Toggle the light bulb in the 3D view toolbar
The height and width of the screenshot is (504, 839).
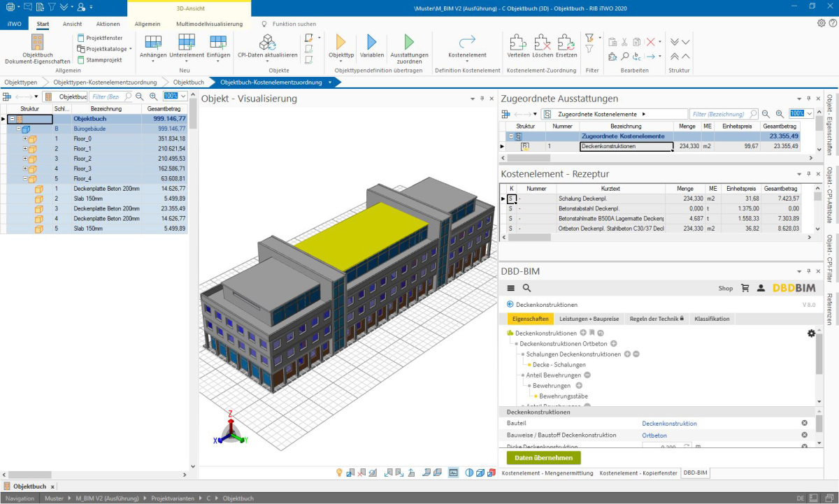(340, 473)
